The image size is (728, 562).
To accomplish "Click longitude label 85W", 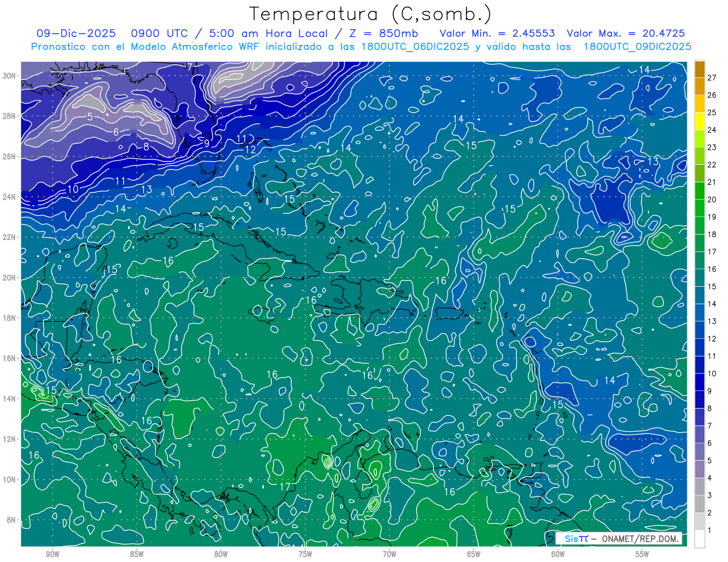I will (x=136, y=554).
